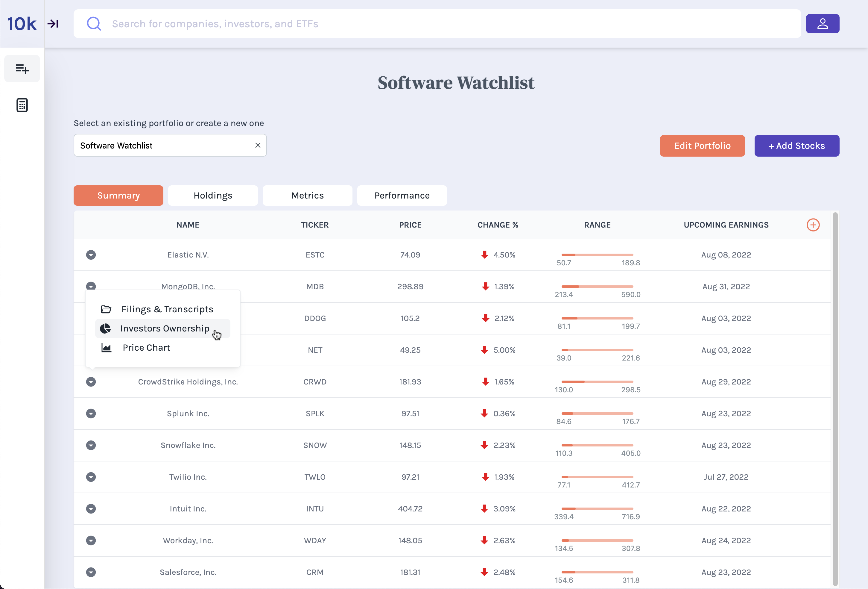868x589 pixels.
Task: Open the calculator sidebar icon
Action: click(x=22, y=105)
